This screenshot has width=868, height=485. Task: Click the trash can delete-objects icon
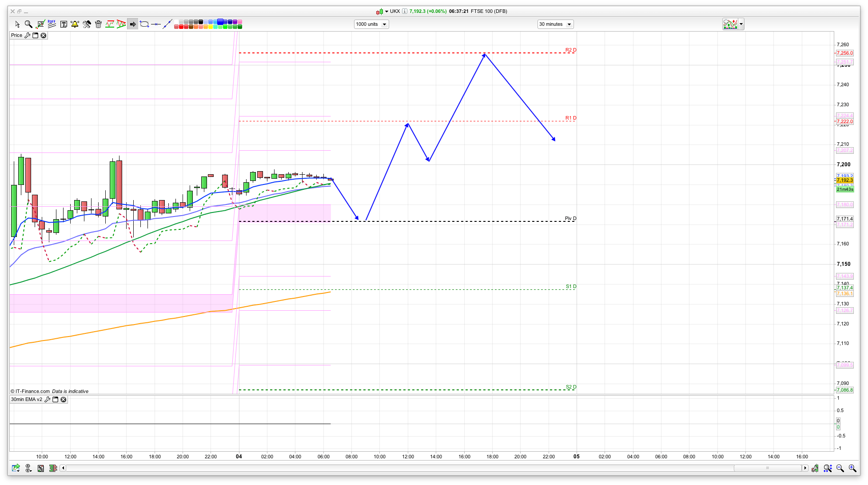point(99,24)
